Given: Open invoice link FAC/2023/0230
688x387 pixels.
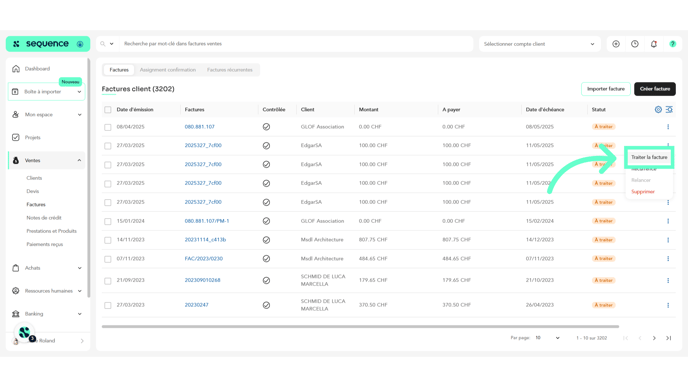Looking at the screenshot, I should pos(204,259).
